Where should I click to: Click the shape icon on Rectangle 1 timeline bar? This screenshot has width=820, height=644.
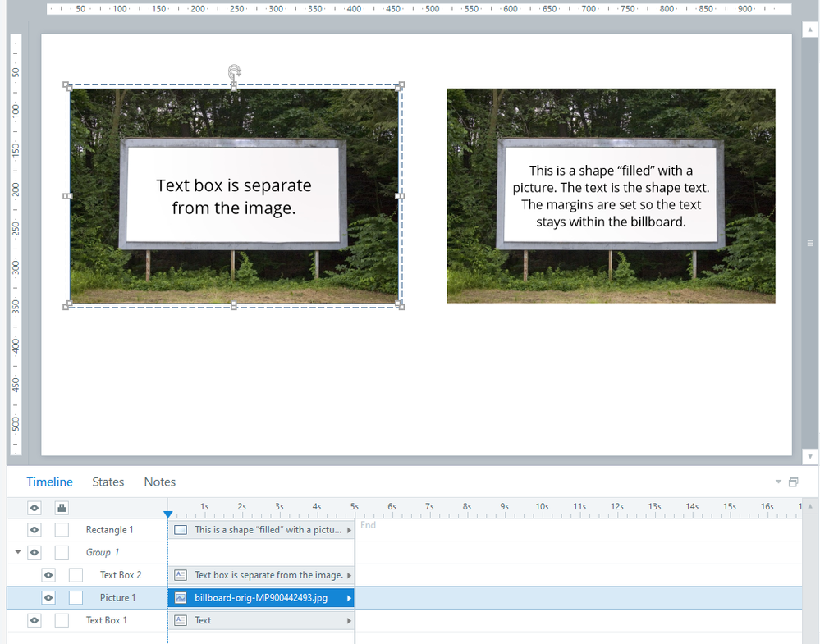coord(181,530)
